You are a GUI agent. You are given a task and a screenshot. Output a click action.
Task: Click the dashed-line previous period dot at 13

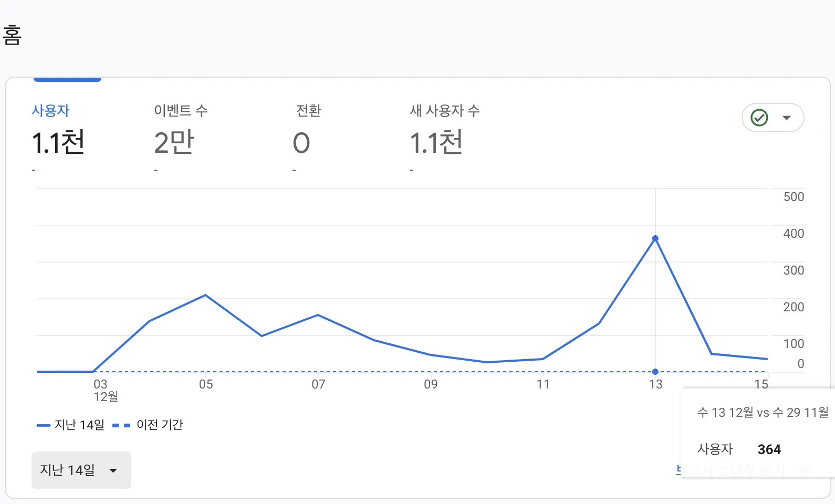(x=655, y=372)
